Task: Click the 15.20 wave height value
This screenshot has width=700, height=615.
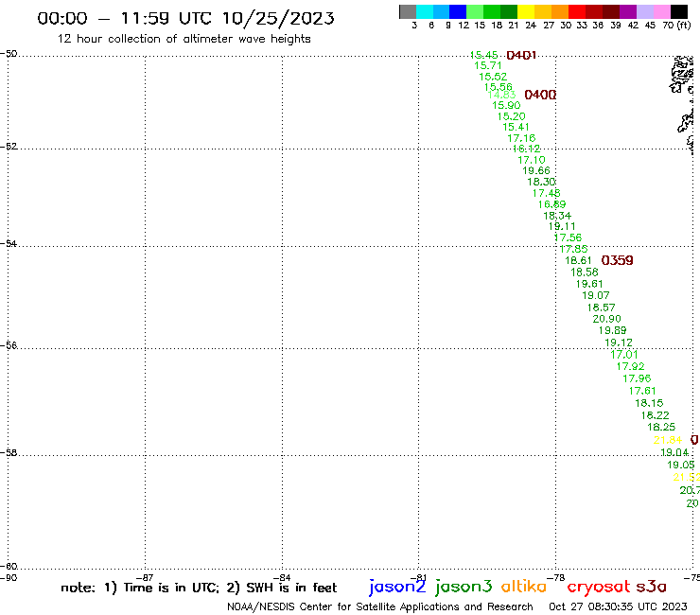Action: pyautogui.click(x=512, y=116)
